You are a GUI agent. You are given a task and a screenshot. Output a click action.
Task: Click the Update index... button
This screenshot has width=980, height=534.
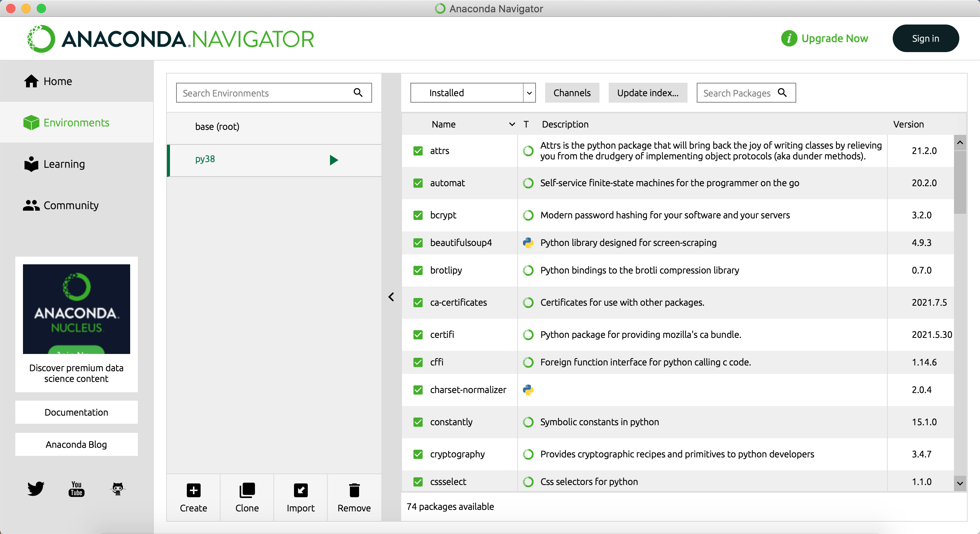[648, 93]
